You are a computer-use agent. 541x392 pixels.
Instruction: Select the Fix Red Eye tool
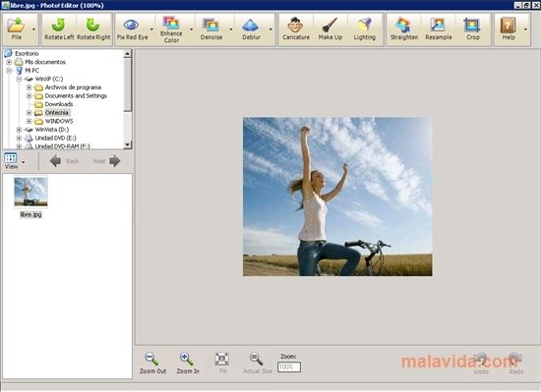point(132,29)
